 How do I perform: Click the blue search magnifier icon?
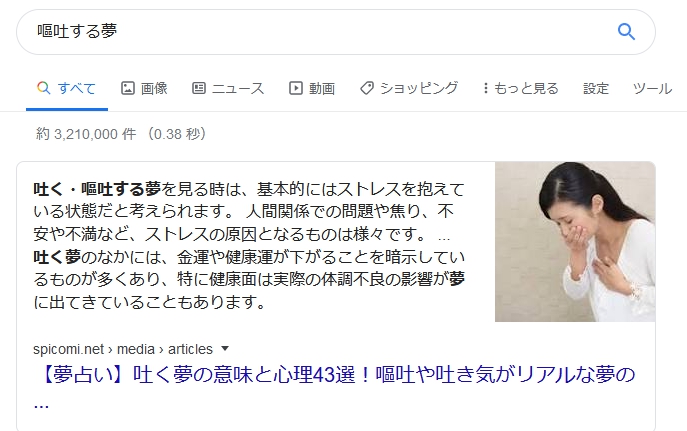pyautogui.click(x=626, y=32)
